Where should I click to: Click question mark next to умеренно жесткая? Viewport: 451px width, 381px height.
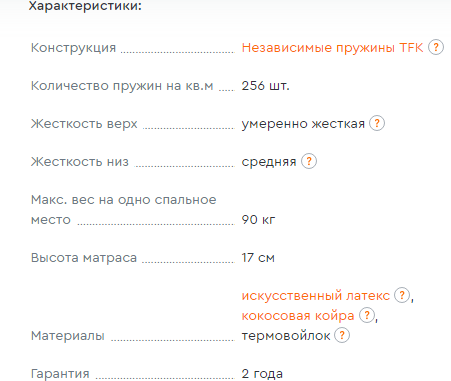click(x=377, y=123)
